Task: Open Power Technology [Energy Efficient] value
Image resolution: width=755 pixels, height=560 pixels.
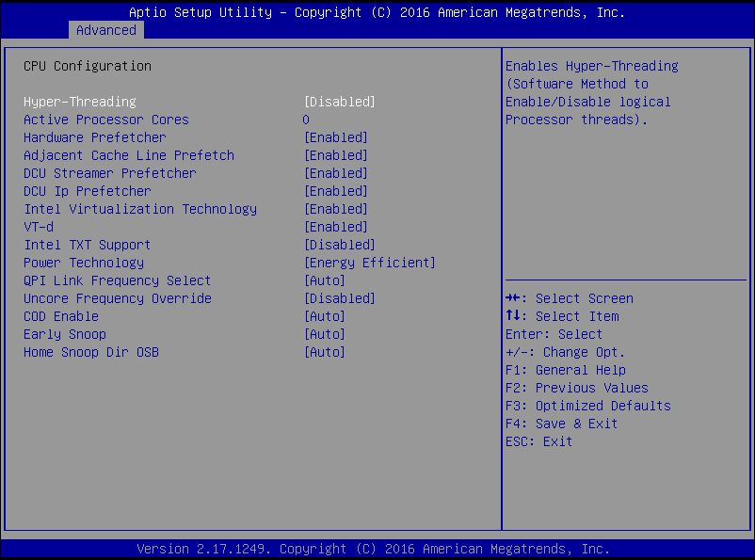Action: click(x=370, y=263)
